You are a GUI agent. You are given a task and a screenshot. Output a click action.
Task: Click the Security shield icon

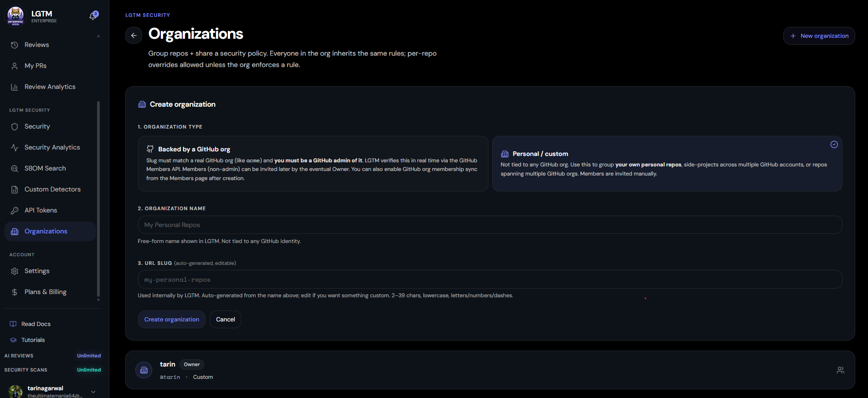(x=15, y=127)
